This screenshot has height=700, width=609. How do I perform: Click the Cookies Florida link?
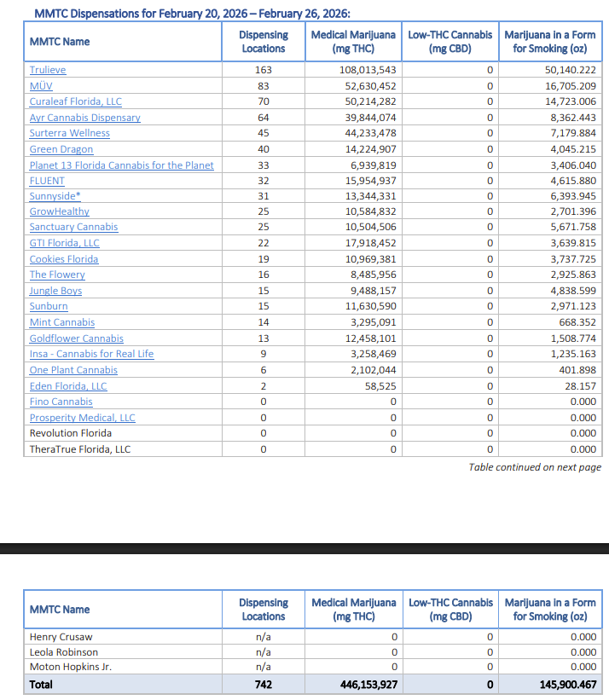tap(64, 259)
